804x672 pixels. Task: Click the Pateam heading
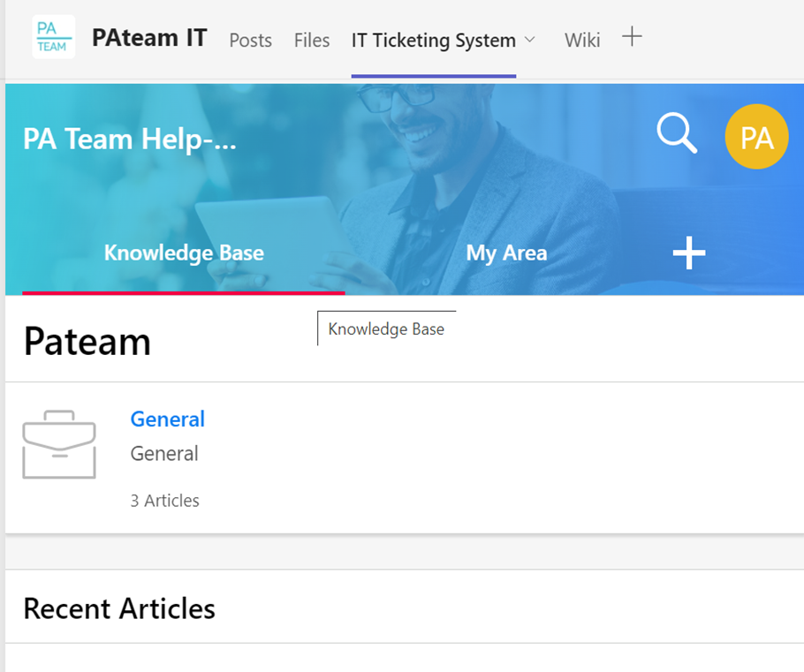(x=87, y=341)
